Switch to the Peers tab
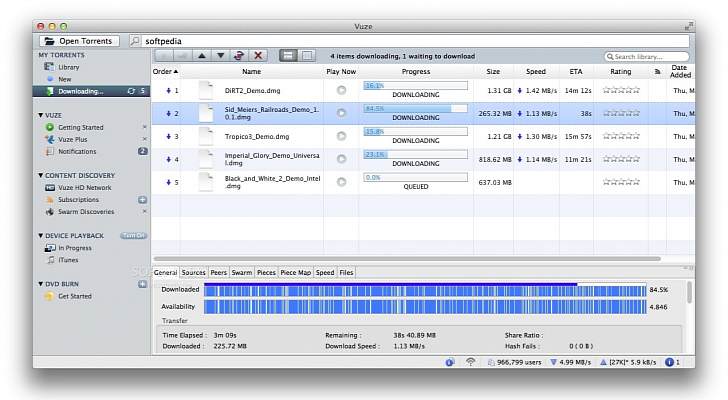 tap(219, 272)
